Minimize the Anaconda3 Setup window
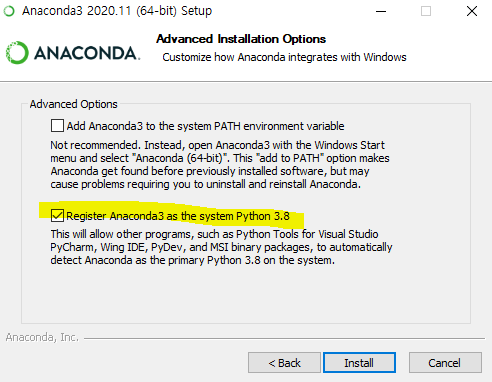 point(381,11)
